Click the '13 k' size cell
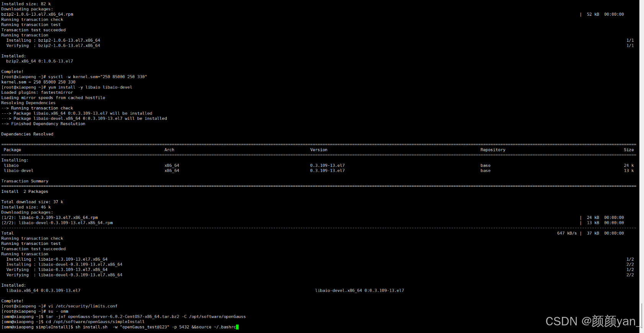 (629, 171)
